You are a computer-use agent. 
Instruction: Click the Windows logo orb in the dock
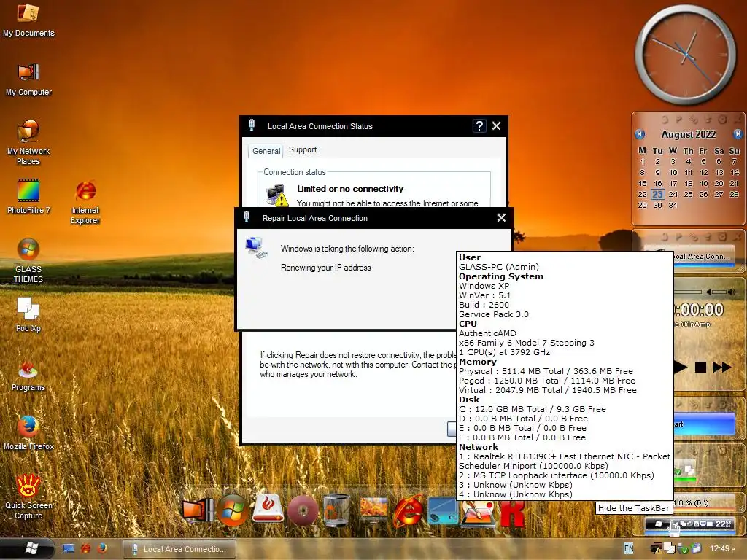point(233,510)
